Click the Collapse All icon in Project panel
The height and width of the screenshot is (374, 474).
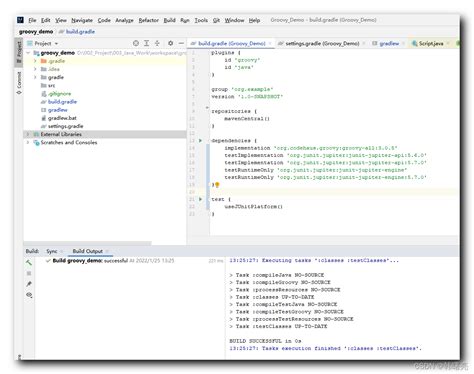click(x=157, y=43)
